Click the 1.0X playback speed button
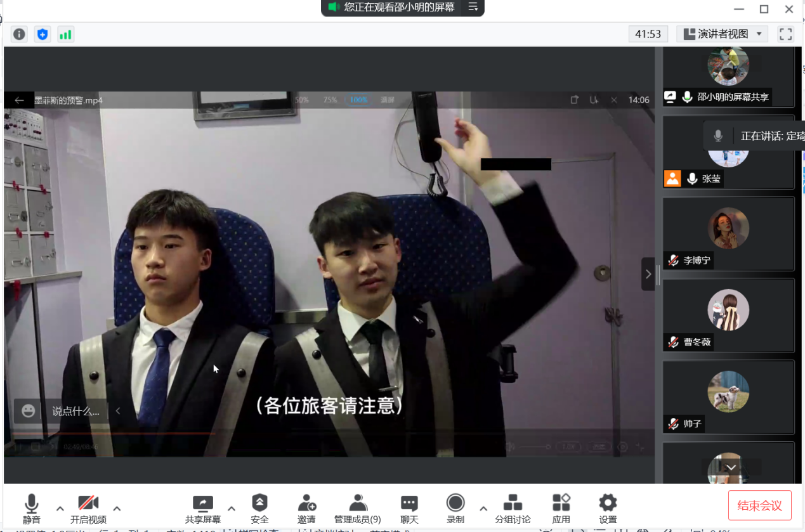Image resolution: width=805 pixels, height=532 pixels. (568, 447)
